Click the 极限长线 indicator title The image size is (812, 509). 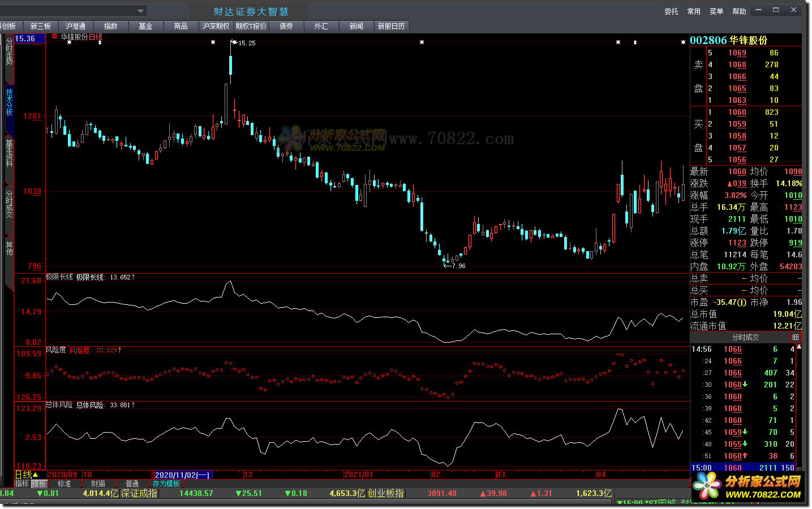point(59,277)
